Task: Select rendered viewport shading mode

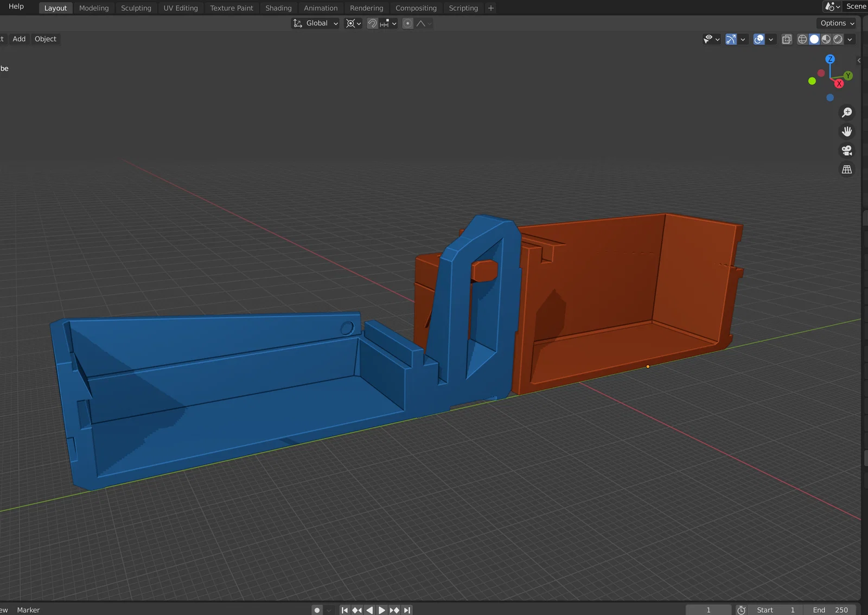Action: point(838,39)
